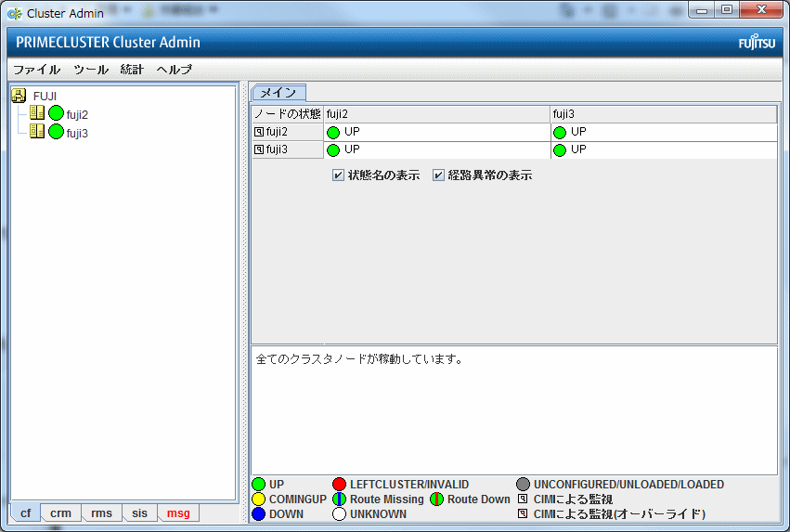Screen dimensions: 790x532
Task: Click the gray UNCONFIGURED/UNLOADED/LOADED legend icon
Action: coord(523,484)
